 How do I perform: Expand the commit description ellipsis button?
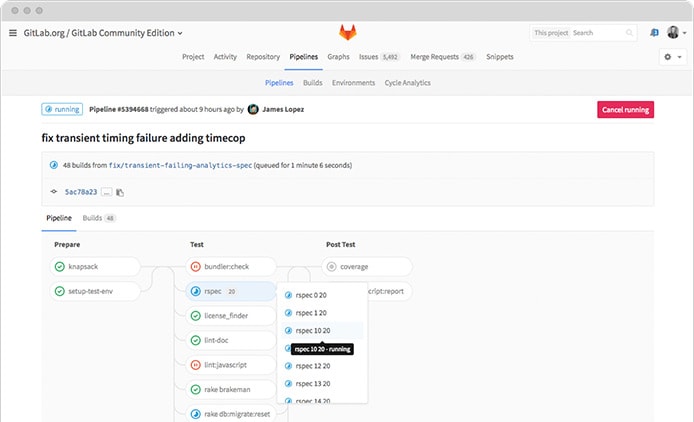pyautogui.click(x=106, y=192)
